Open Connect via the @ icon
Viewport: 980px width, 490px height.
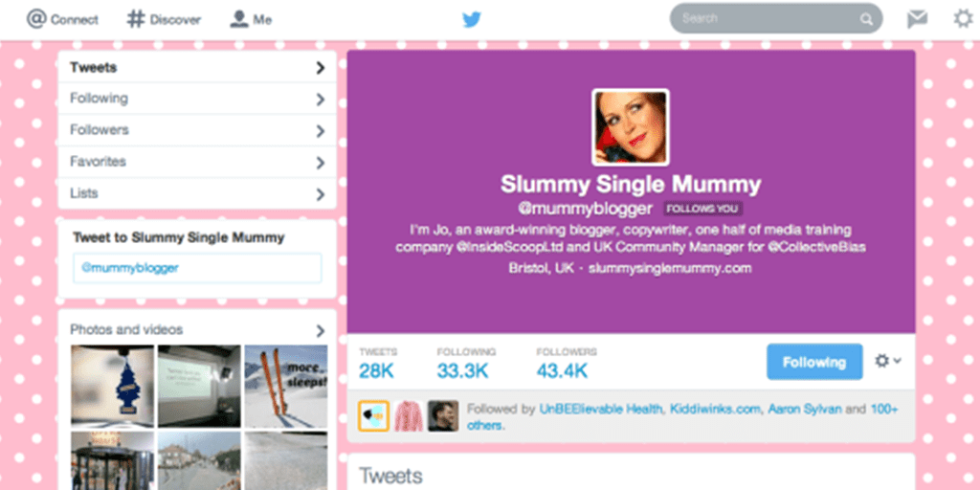(x=37, y=19)
